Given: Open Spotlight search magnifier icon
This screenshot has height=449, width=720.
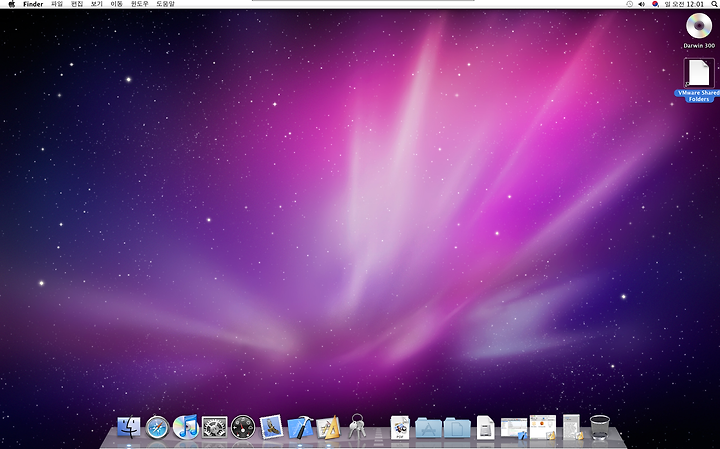Looking at the screenshot, I should [x=714, y=4].
